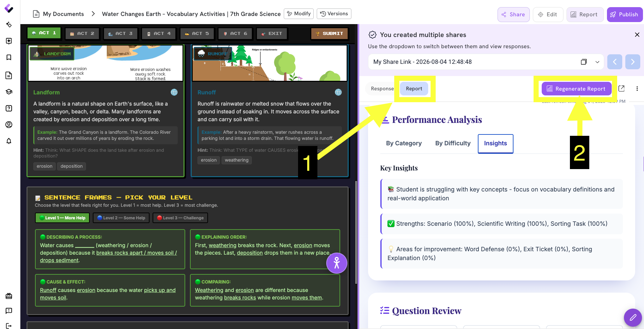644x329 pixels.
Task: Select Level 3 — Challenge option
Action: coord(180,218)
